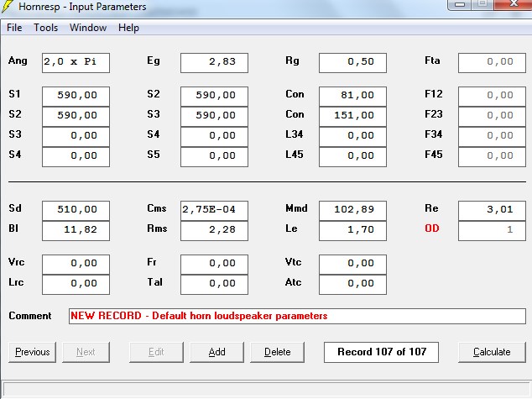Image resolution: width=532 pixels, height=399 pixels.
Task: Open the Window menu
Action: [88, 28]
